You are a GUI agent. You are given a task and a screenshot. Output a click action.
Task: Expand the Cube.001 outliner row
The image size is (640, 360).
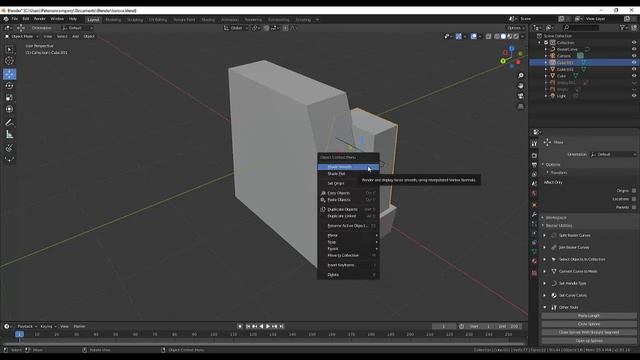click(x=546, y=62)
